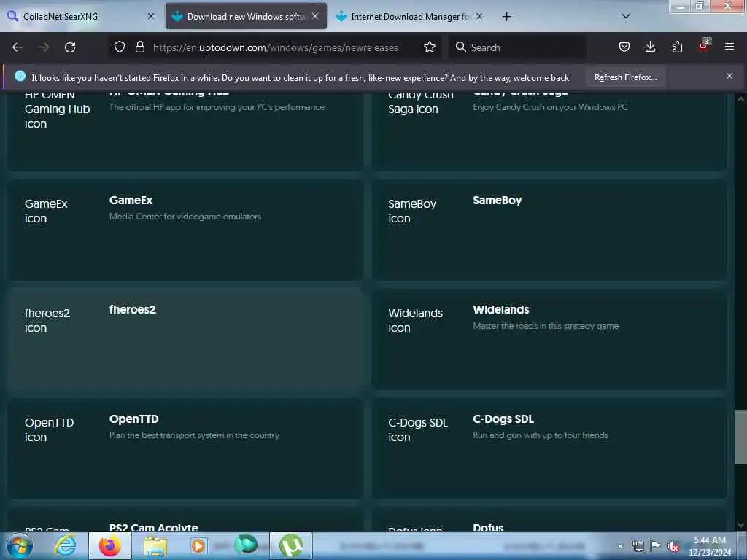Click 'Enjoy Candy Crush on your Windows PC'
This screenshot has width=747, height=560.
point(550,107)
